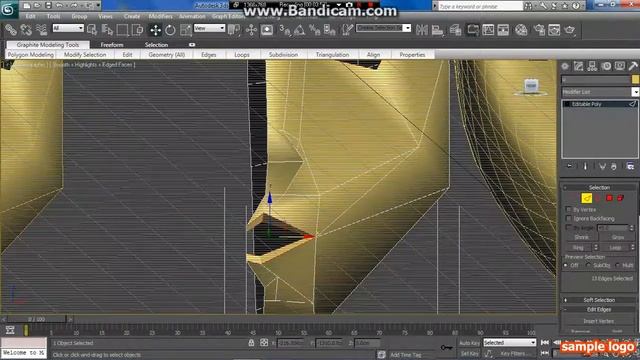Click the Unlink Selection tool
This screenshot has width=640, height=360.
point(26,30)
